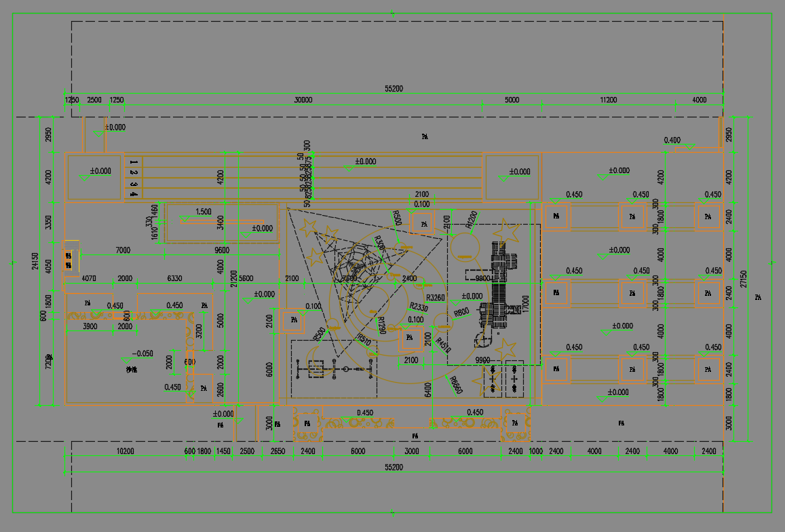Click the 1.500 elevation label
Screen dimensions: 785x532
point(204,212)
